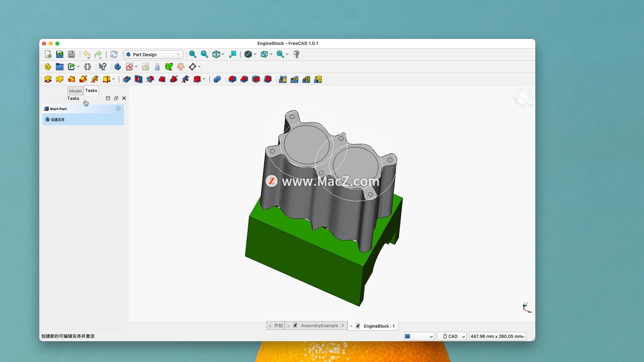Screen dimensions: 644x362
Task: Set isometric standard view
Action: coord(216,54)
